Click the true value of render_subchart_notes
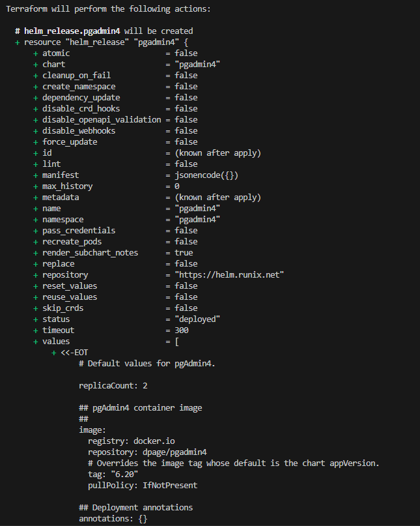Viewport: 420px width, 526px height. [184, 253]
